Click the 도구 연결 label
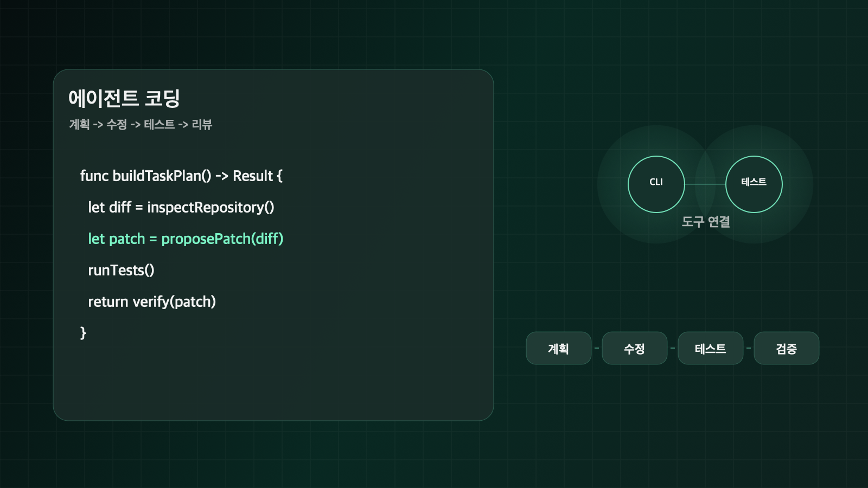The width and height of the screenshot is (868, 488). [x=705, y=222]
